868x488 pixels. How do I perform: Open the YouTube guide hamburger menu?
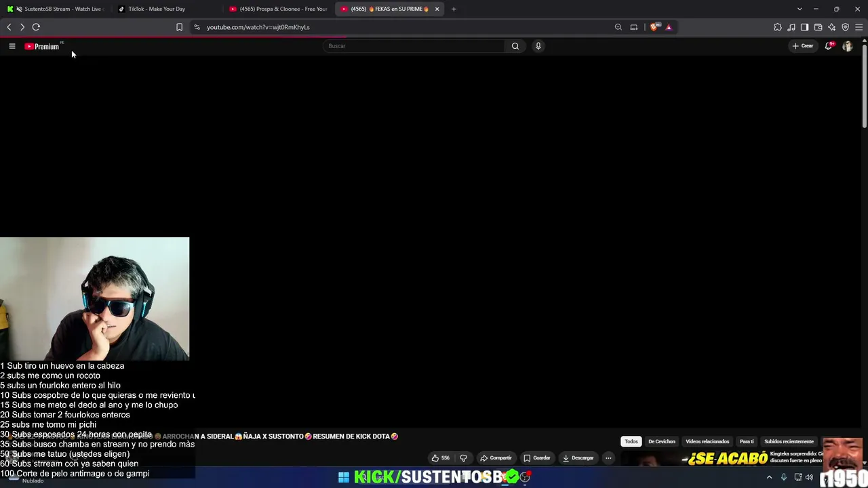point(12,46)
